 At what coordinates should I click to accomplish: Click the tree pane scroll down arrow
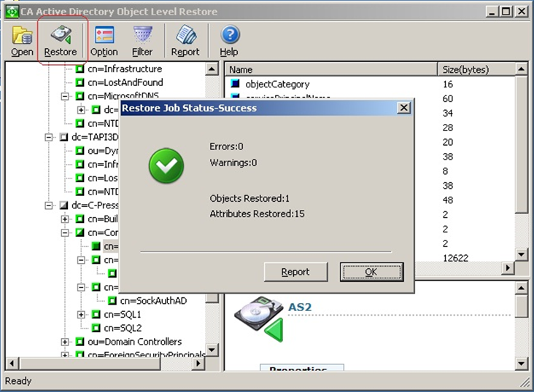tap(212, 350)
